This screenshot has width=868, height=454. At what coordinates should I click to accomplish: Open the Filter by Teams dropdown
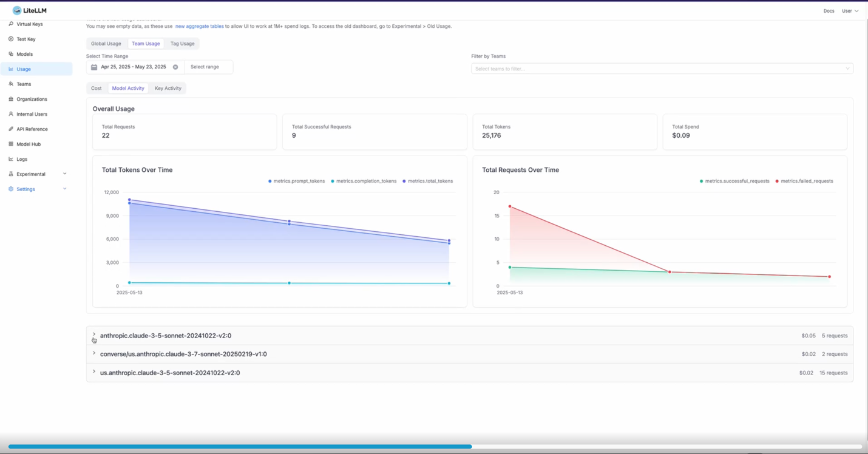point(662,68)
